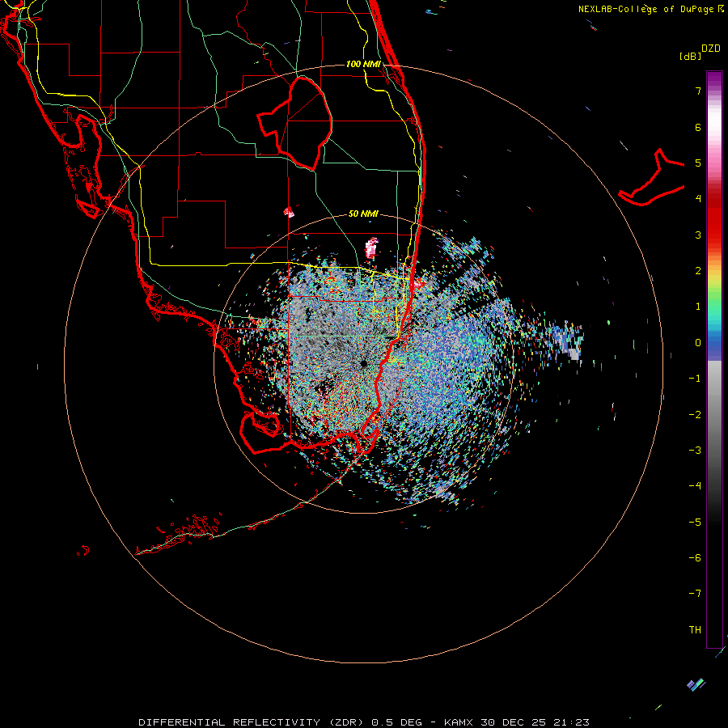
Task: Click the purple top band of the color bar
Action: click(714, 79)
